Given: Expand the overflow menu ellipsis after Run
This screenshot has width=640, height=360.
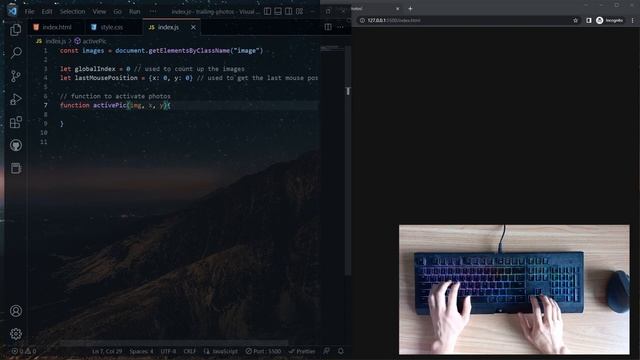Looking at the screenshot, I should (152, 11).
